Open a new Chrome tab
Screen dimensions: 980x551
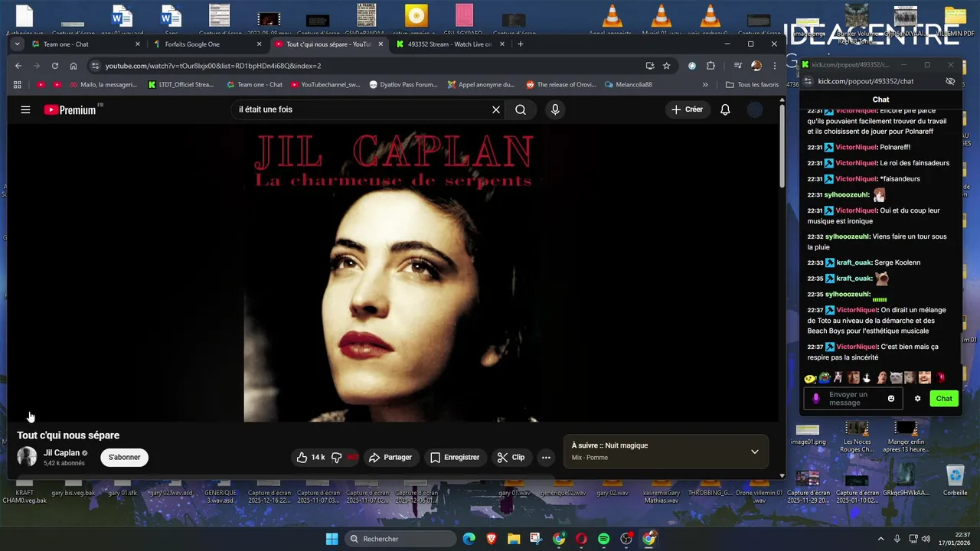521,44
